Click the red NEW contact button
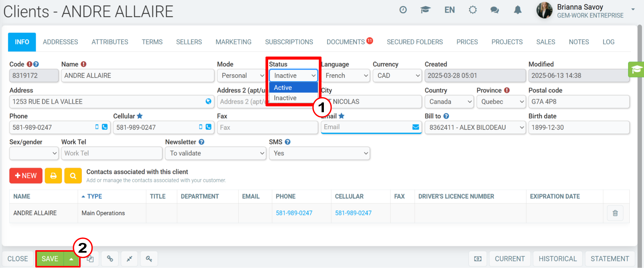 click(26, 176)
